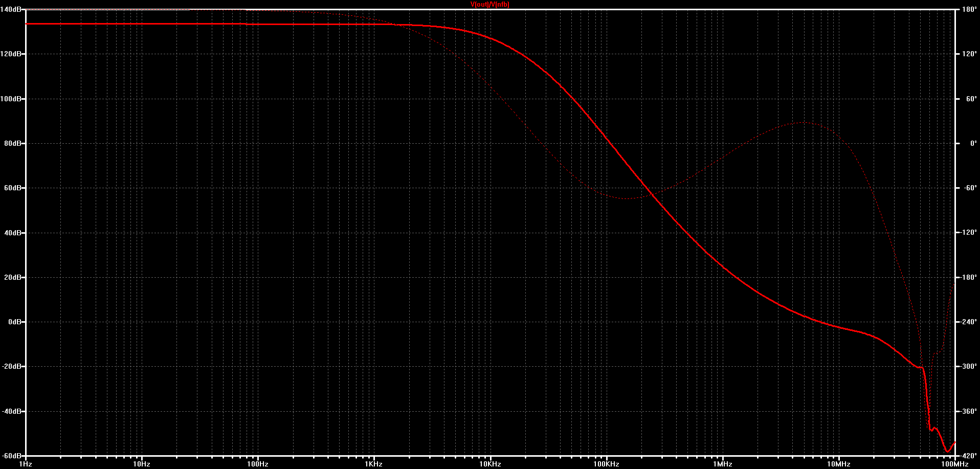980x469 pixels.
Task: Click the 180° phase axis label
Action: pyautogui.click(x=970, y=10)
